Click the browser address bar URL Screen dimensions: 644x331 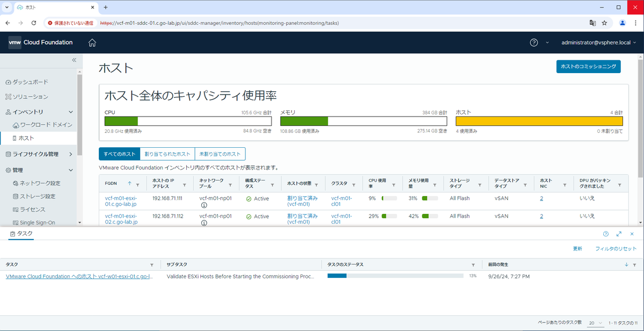point(219,23)
